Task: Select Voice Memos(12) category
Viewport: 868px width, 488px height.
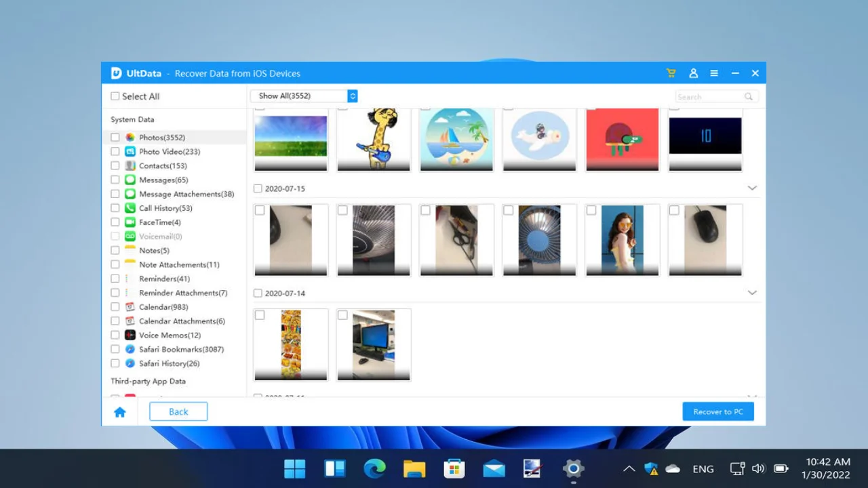Action: pyautogui.click(x=170, y=335)
